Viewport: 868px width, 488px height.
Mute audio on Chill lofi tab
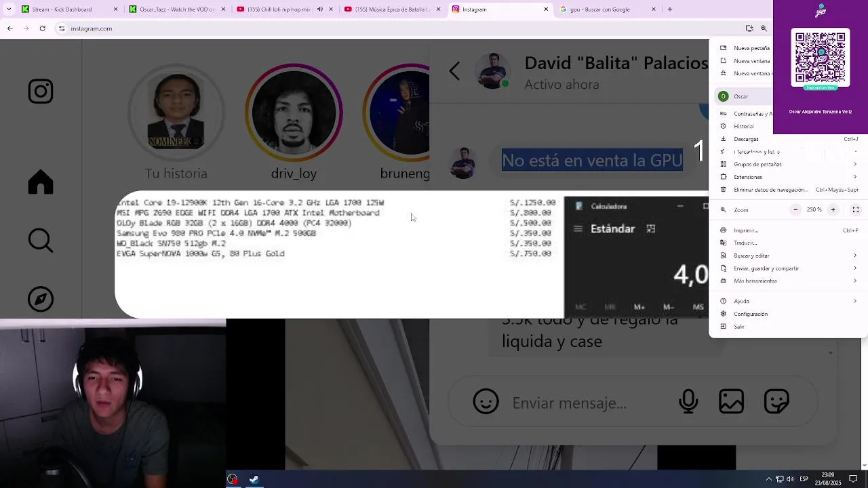coord(320,9)
